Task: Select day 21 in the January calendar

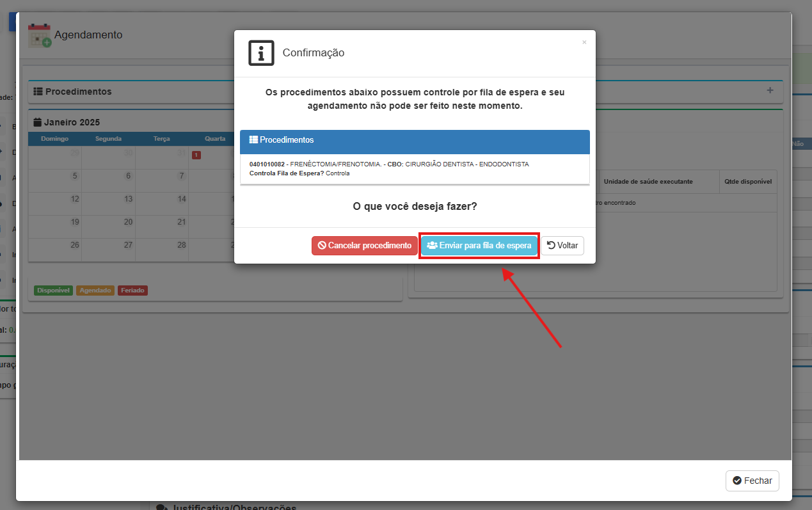Action: click(x=182, y=222)
